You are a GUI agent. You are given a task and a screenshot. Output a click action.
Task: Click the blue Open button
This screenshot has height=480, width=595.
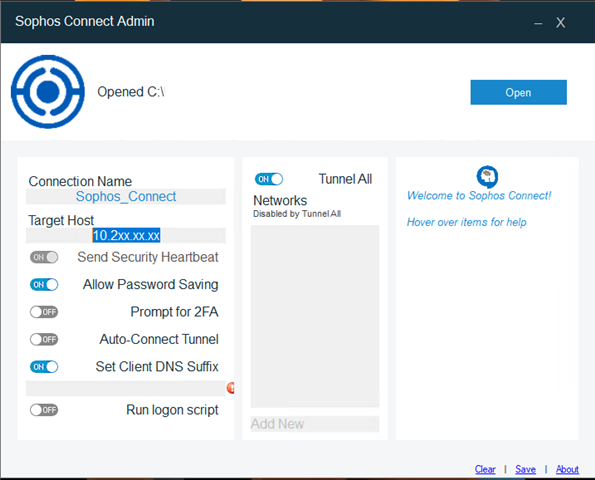coord(518,92)
